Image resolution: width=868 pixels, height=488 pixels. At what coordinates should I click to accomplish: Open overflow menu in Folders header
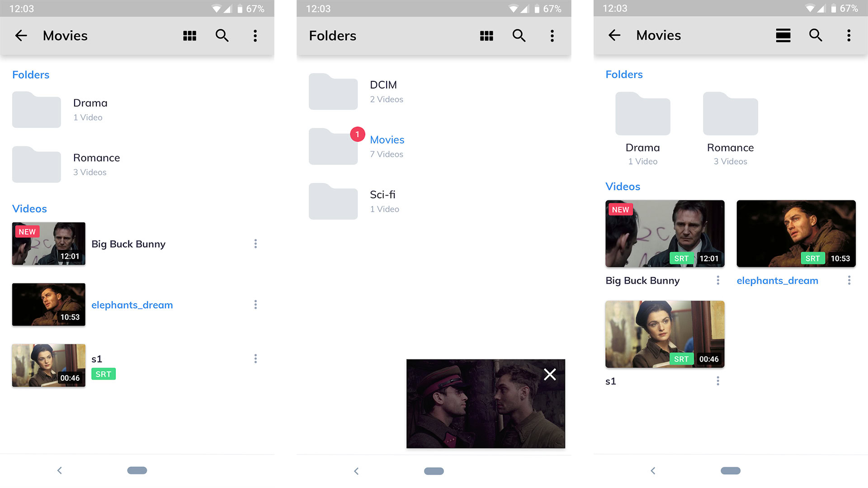click(x=552, y=36)
